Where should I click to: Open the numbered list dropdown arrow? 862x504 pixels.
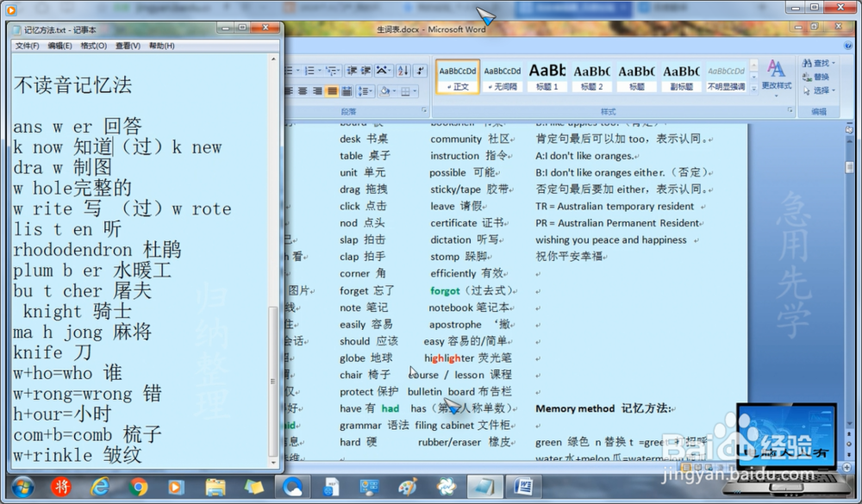[320, 71]
